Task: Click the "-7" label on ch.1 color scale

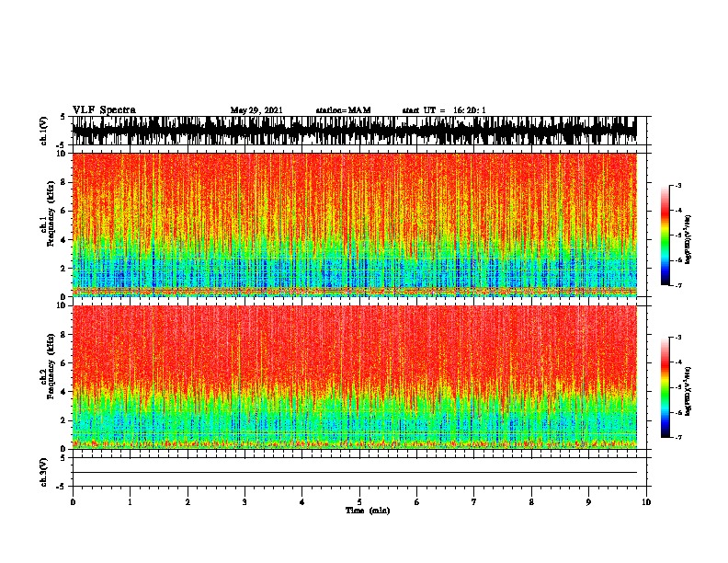Action: (x=677, y=285)
